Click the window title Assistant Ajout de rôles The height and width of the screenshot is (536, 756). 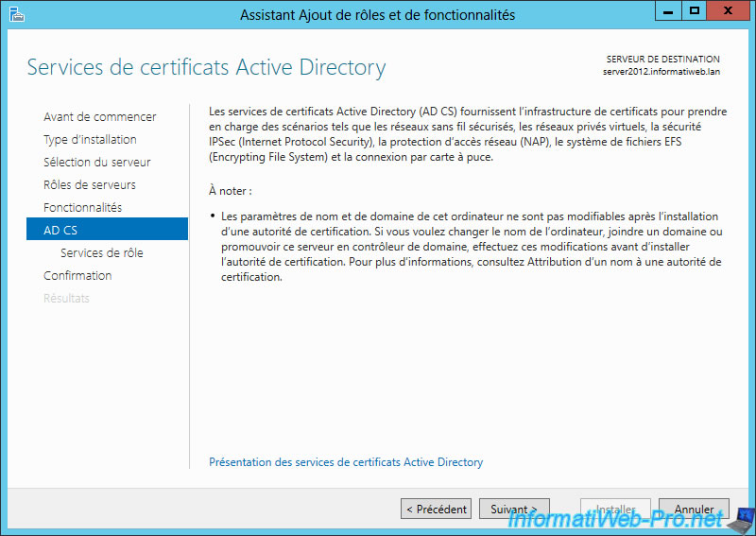377,15
